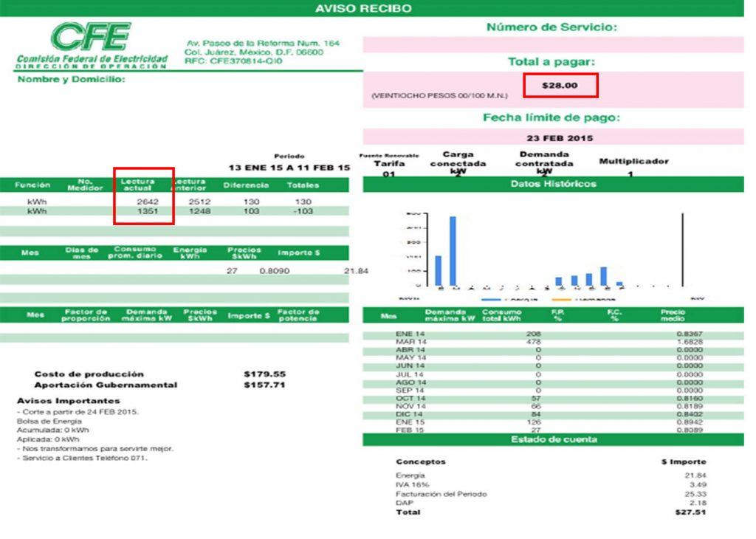This screenshot has width=756, height=539.
Task: Select the AVISO RECIBO title banner
Action: pos(372,8)
